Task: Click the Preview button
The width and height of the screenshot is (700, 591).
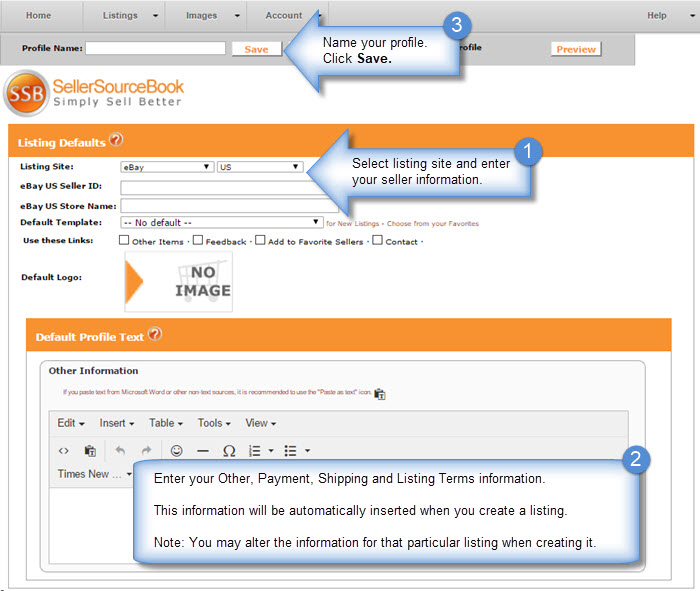Action: click(x=576, y=49)
